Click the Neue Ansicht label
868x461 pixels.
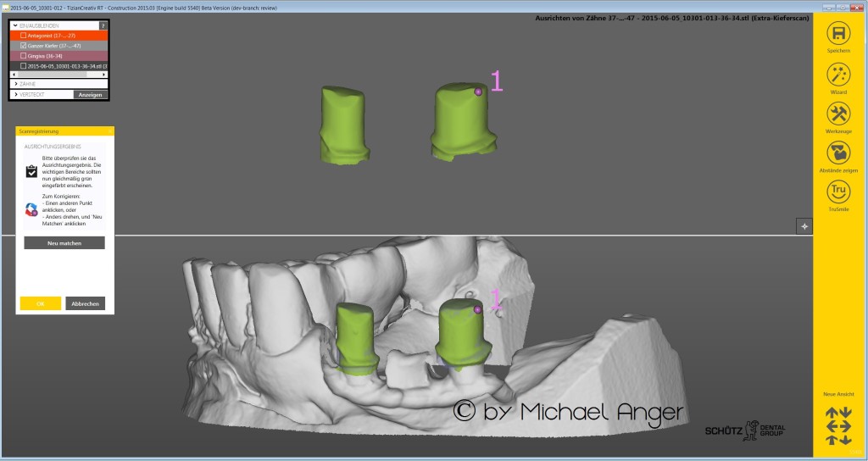[838, 394]
